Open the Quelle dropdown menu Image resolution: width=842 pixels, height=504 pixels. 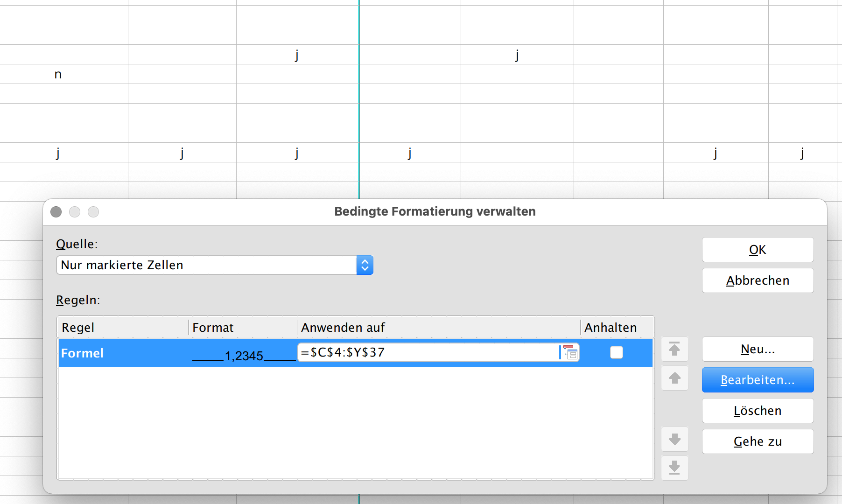[x=365, y=265]
